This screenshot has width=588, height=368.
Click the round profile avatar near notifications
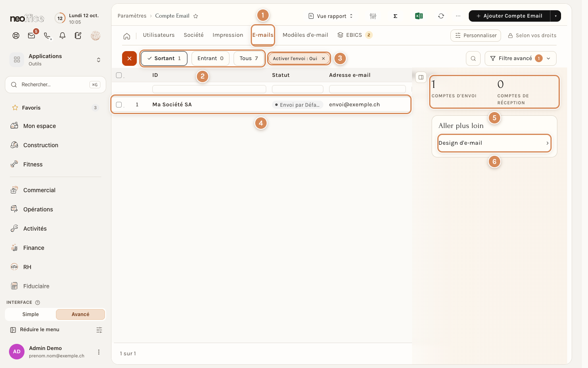click(96, 36)
